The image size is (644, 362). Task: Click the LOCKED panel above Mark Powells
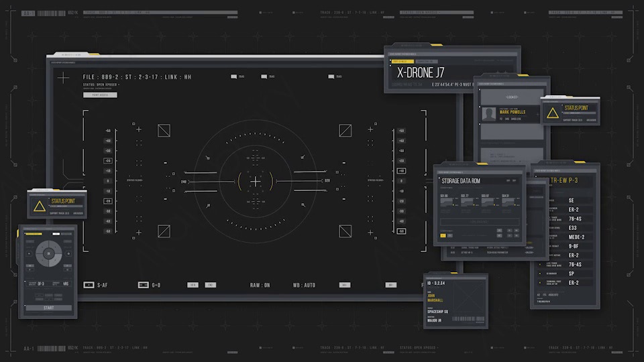512,97
